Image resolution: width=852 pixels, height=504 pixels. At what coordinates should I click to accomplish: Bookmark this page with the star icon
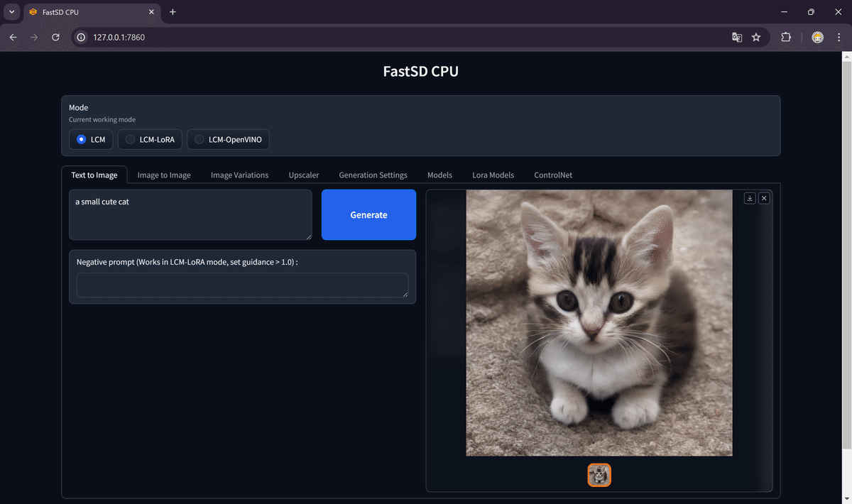756,37
